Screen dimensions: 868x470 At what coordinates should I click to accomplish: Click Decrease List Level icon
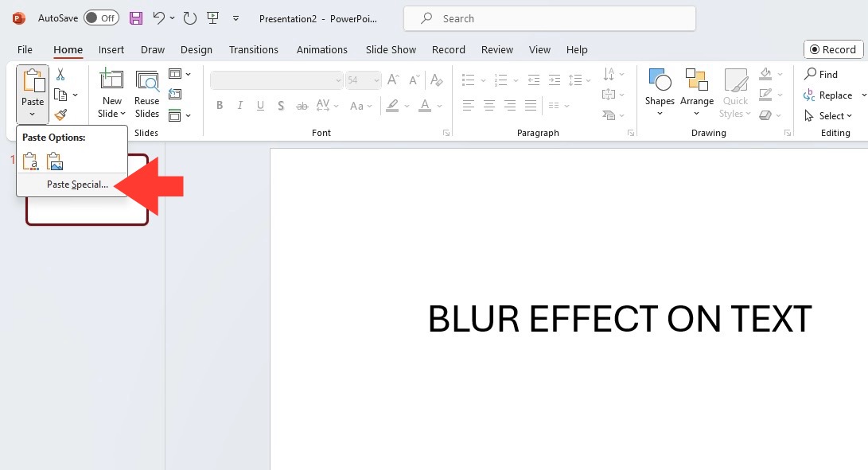coord(534,80)
